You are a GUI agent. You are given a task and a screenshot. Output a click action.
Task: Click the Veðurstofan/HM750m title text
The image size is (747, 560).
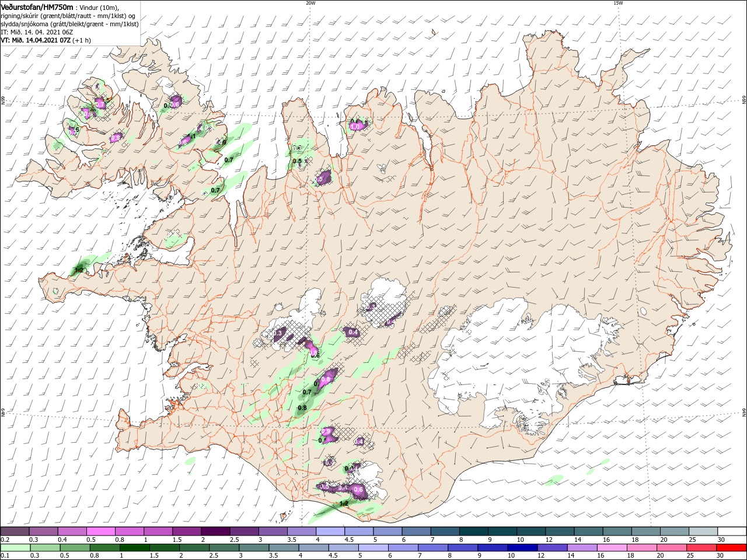point(37,7)
